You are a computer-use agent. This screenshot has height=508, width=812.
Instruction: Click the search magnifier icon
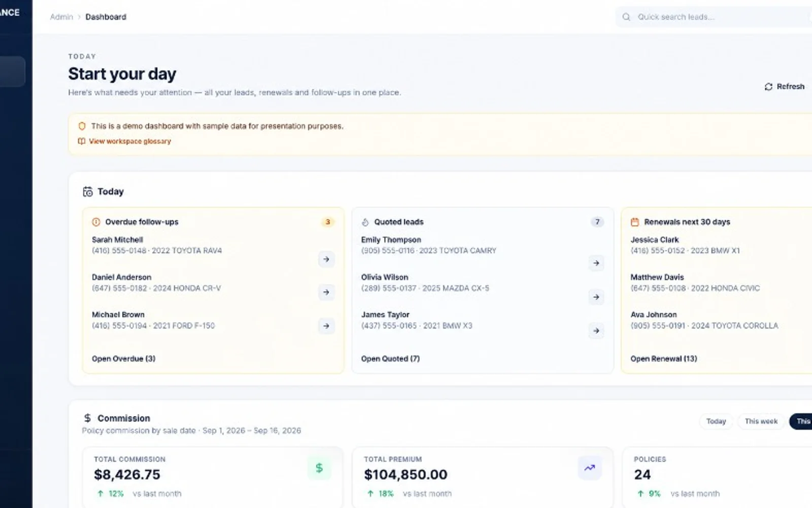pyautogui.click(x=626, y=17)
